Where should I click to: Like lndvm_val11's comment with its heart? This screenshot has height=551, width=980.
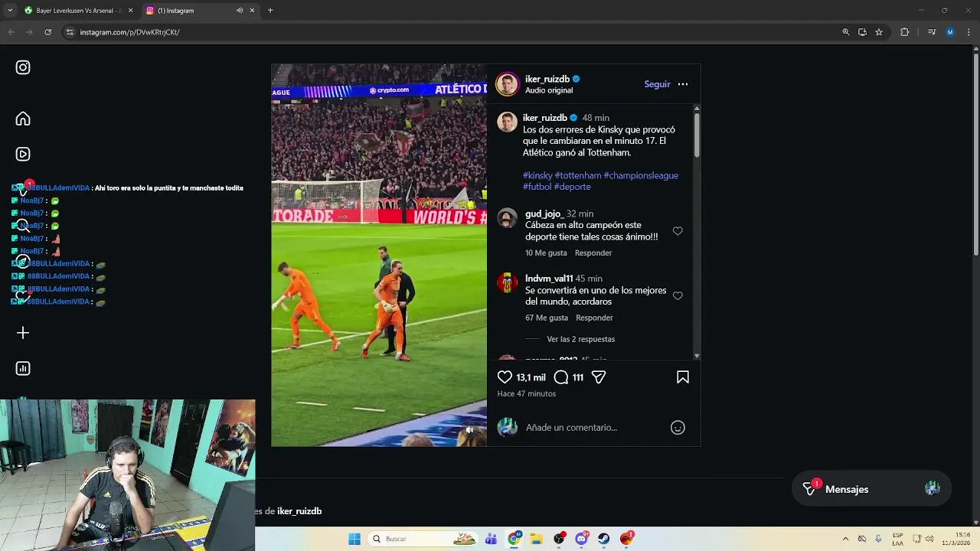(x=678, y=296)
